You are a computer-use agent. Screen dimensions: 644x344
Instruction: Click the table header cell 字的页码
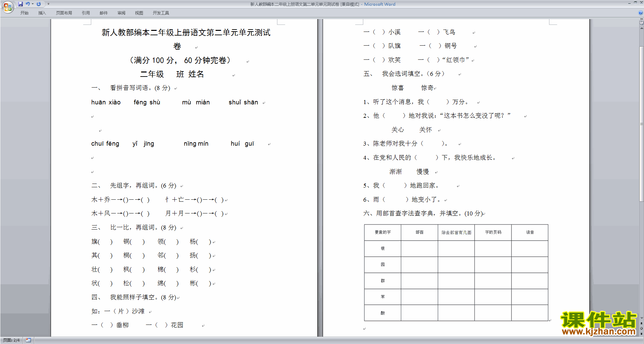click(493, 233)
